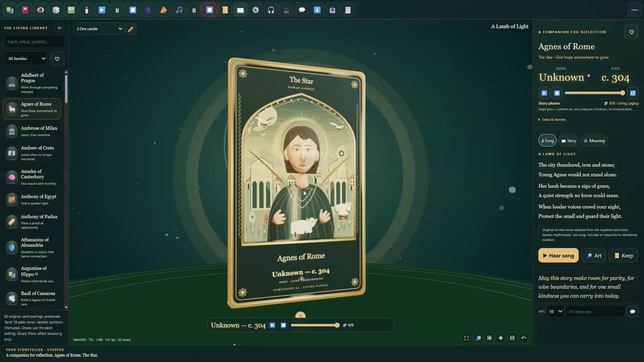Click the share/export tray icon in toolbar
This screenshot has height=362, width=644.
[333, 10]
